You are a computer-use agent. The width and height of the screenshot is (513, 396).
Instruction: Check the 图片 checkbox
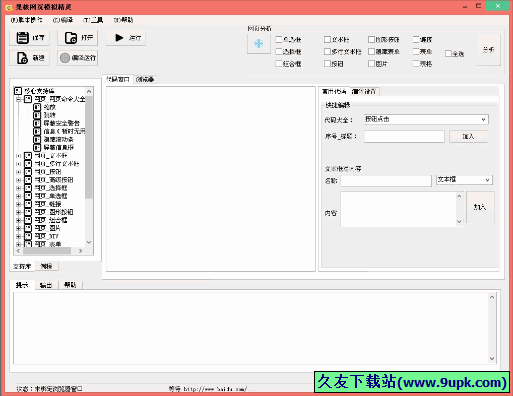coord(371,63)
